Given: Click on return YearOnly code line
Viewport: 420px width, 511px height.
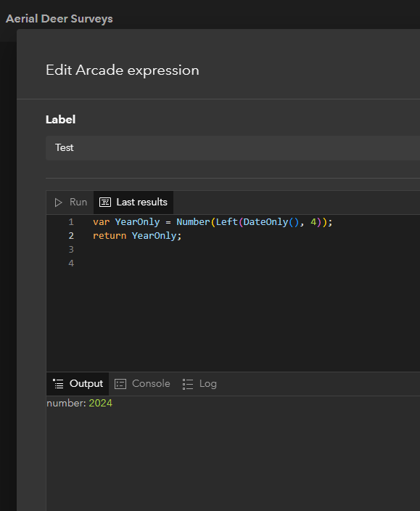Looking at the screenshot, I should (x=137, y=236).
